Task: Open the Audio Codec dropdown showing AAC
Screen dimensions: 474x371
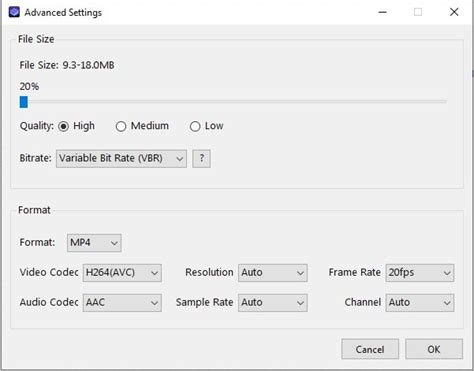Action: (122, 303)
